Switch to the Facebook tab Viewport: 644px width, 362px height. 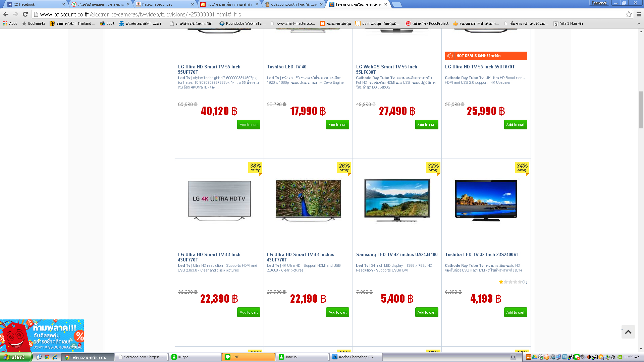click(x=35, y=4)
